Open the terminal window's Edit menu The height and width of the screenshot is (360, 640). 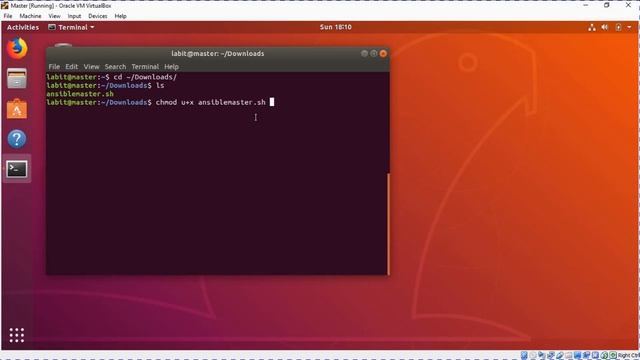click(71, 67)
